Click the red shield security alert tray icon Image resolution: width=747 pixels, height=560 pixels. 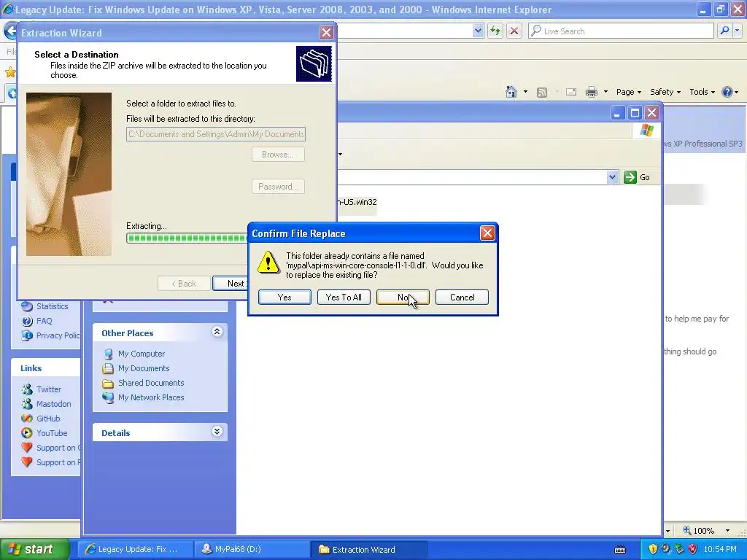click(693, 549)
